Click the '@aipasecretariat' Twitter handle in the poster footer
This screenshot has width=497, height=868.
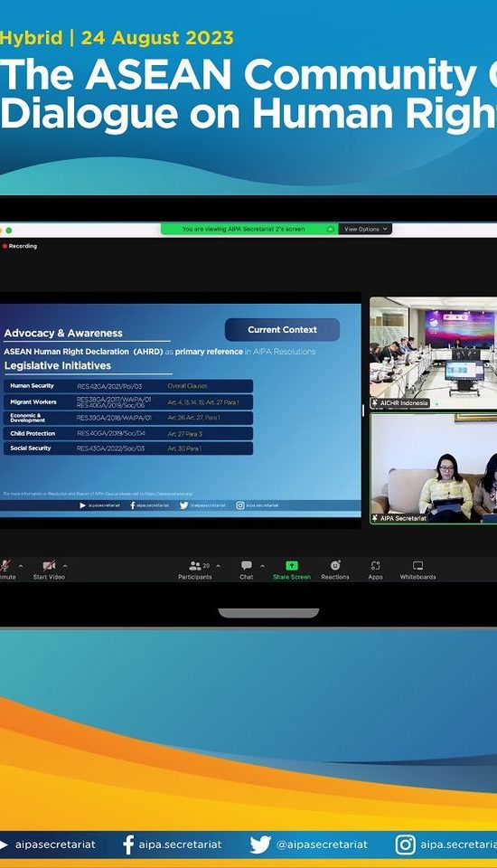coord(322,844)
